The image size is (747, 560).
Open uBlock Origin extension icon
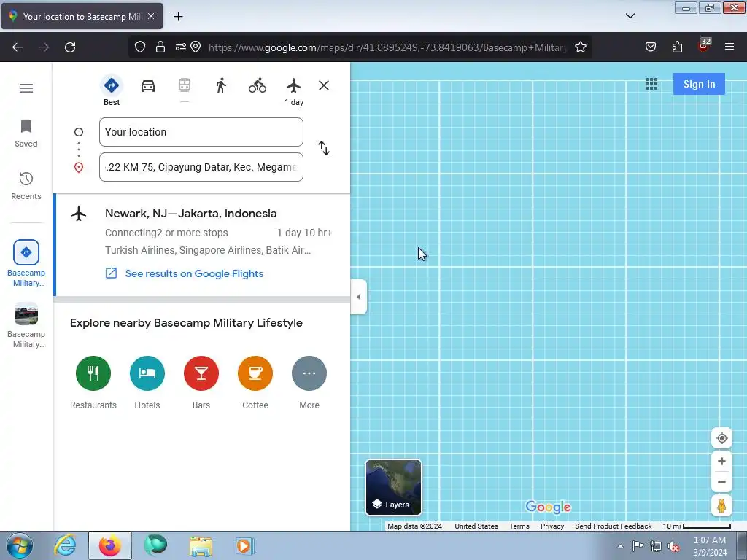(704, 46)
